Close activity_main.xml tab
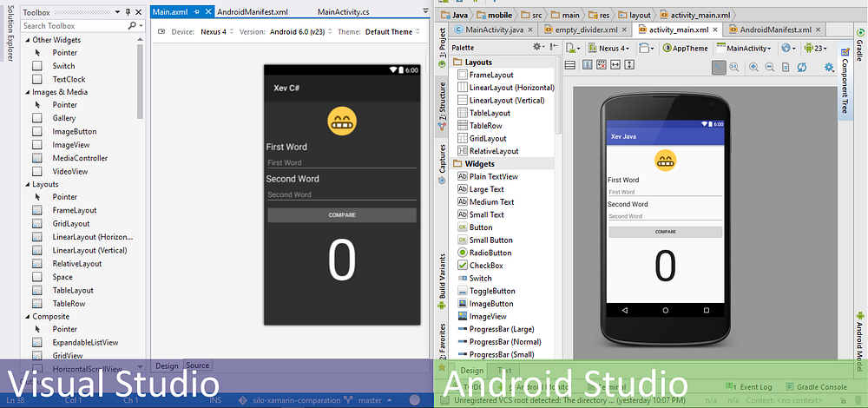 pyautogui.click(x=715, y=30)
